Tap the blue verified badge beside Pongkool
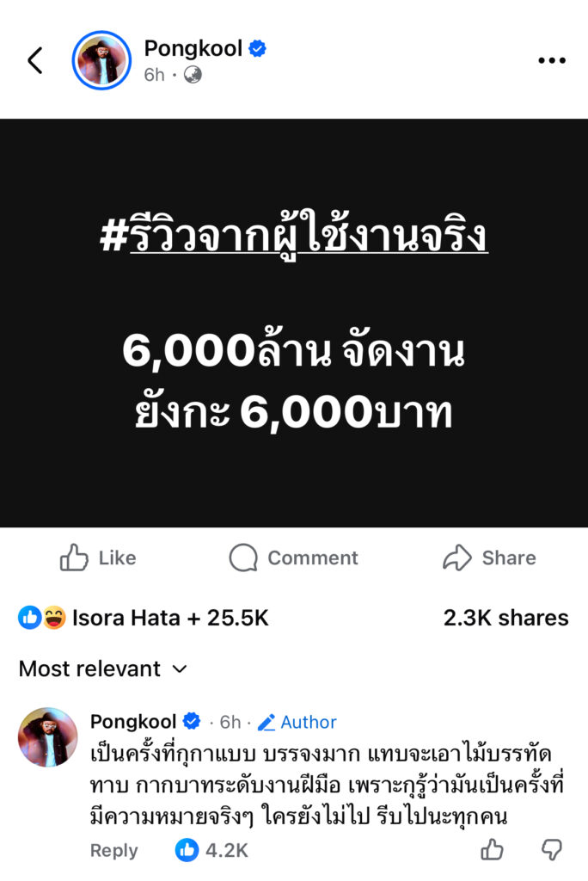 click(257, 49)
